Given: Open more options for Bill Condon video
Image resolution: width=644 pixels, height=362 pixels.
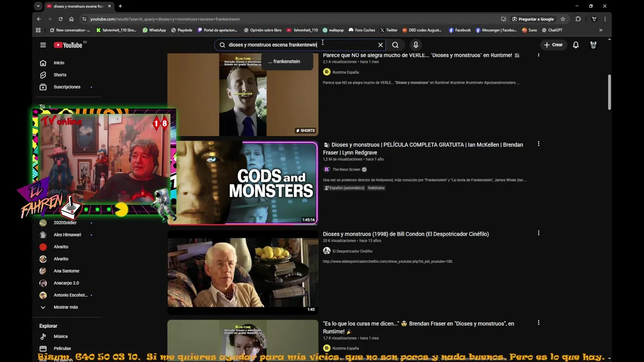Looking at the screenshot, I should pos(538,233).
